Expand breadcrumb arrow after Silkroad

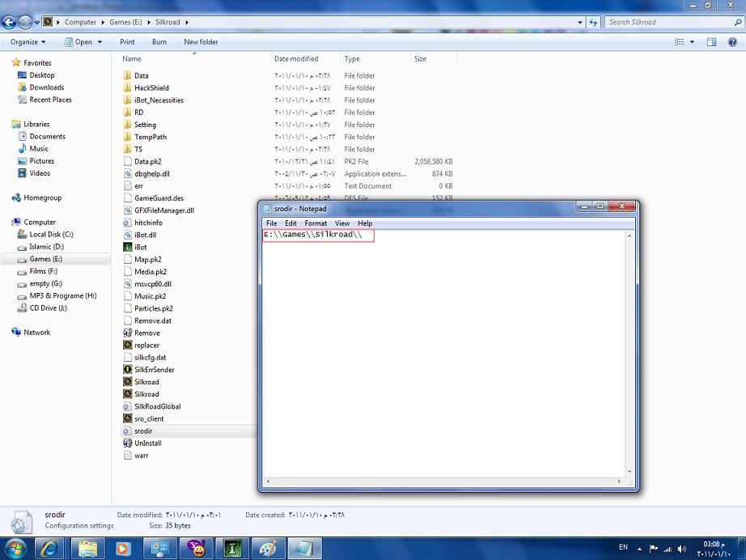[x=186, y=22]
